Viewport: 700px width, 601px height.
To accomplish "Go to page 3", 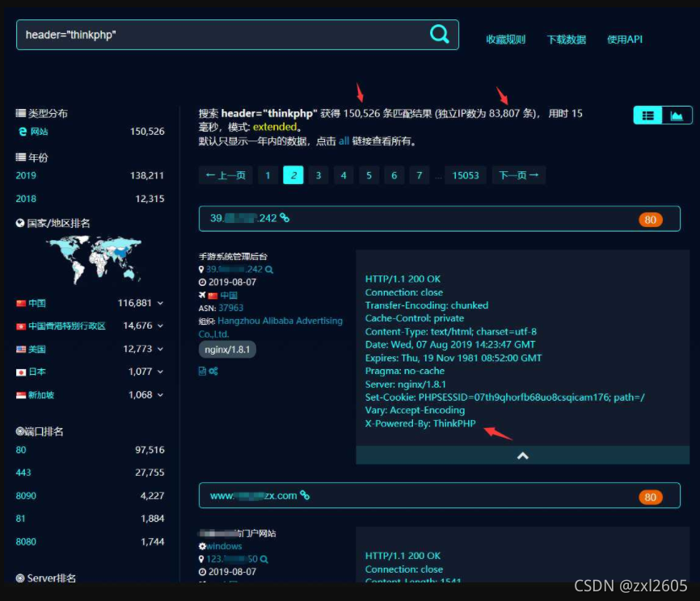I will 318,175.
